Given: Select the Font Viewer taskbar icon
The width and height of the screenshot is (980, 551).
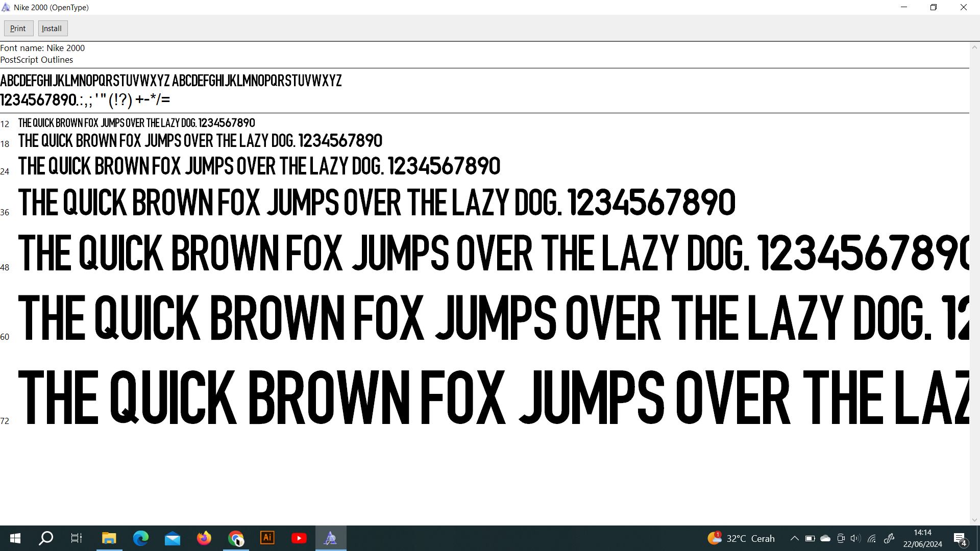Looking at the screenshot, I should click(x=331, y=538).
